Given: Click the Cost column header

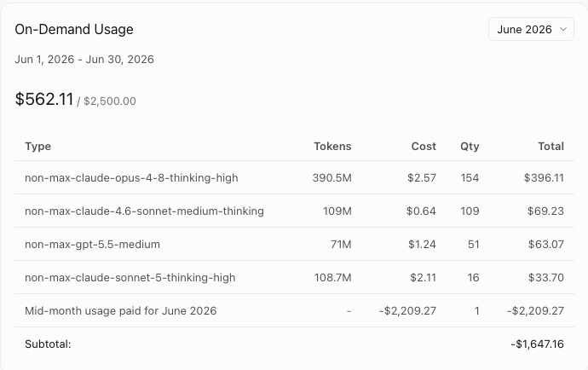Looking at the screenshot, I should click(424, 147).
